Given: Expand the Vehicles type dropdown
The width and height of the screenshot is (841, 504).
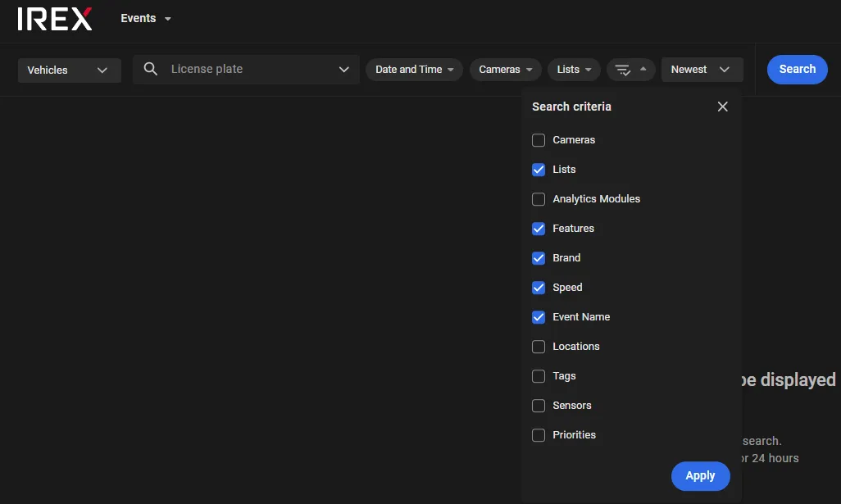Looking at the screenshot, I should 69,70.
